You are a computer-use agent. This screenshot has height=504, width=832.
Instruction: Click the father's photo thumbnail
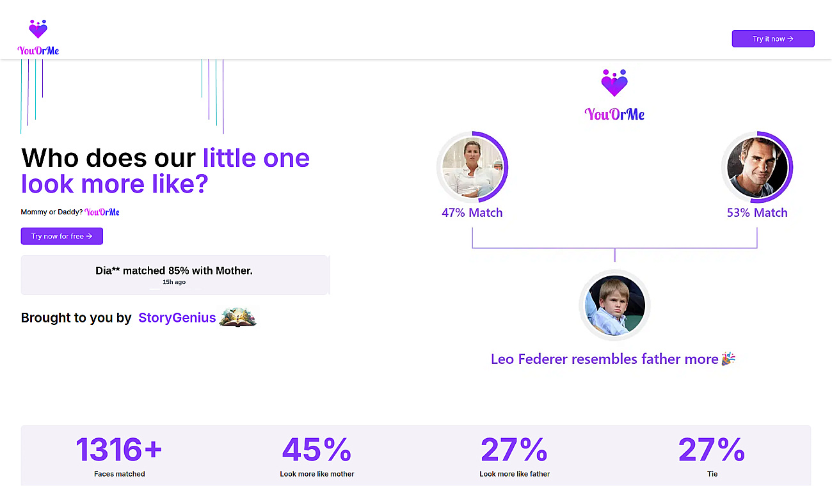tap(757, 168)
